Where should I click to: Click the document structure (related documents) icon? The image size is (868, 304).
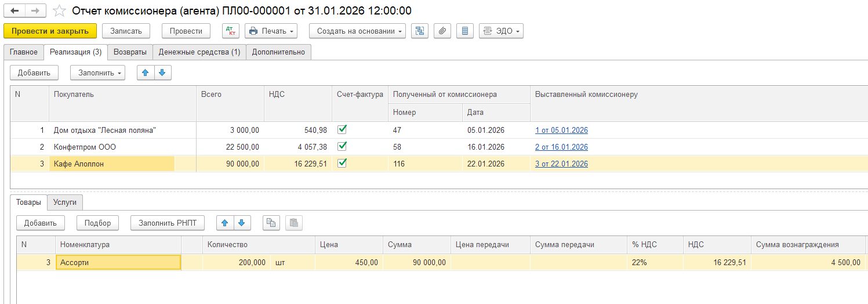(419, 31)
